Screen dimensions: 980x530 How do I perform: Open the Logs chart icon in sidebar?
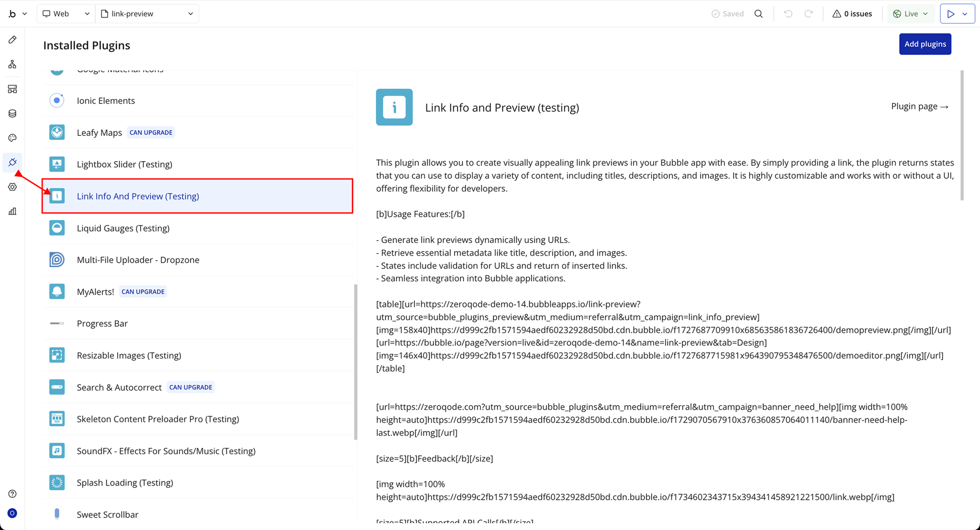point(12,211)
